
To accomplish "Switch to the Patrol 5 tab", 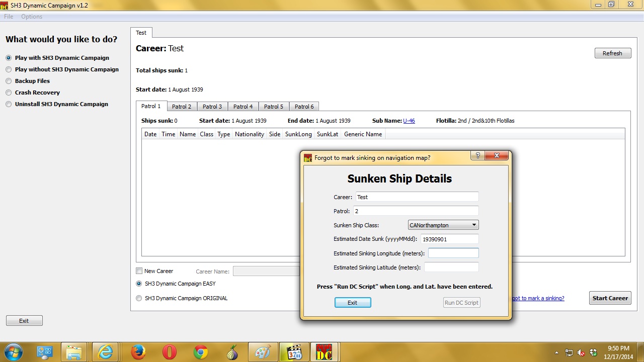I will coord(274,107).
